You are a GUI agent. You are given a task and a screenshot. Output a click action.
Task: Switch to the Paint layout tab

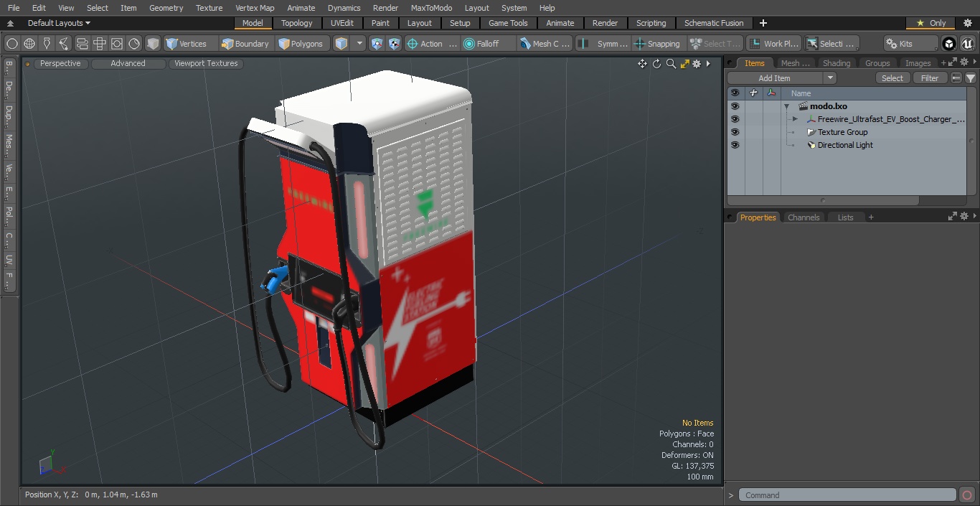381,23
